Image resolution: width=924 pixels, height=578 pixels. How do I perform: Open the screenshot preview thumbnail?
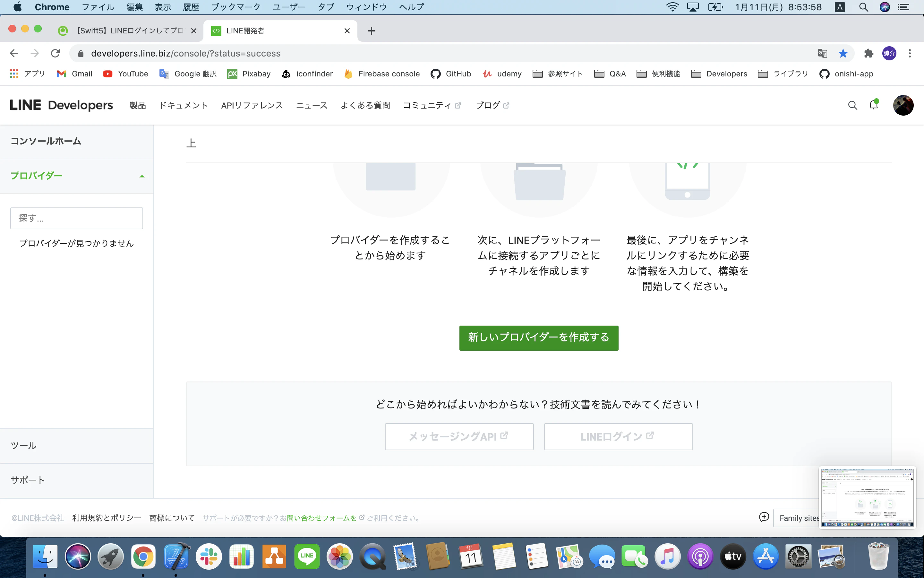(867, 497)
